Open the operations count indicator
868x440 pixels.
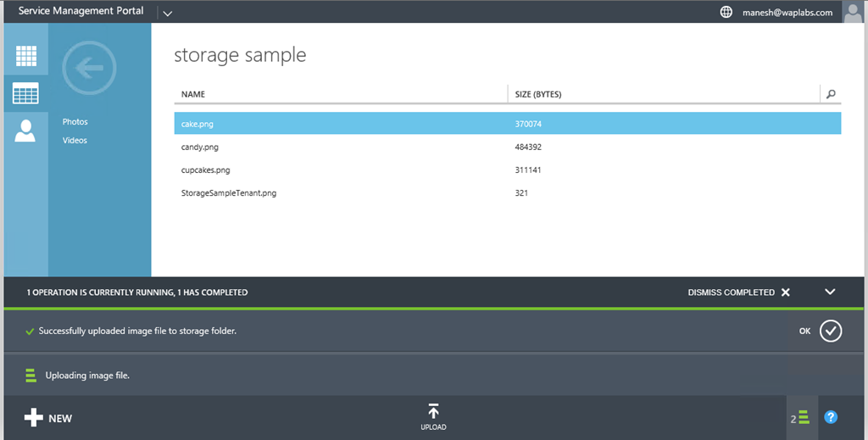pos(800,418)
